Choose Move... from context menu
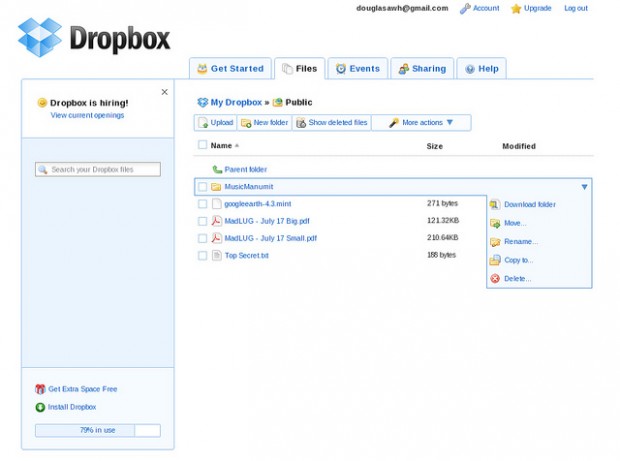The height and width of the screenshot is (461, 620). pyautogui.click(x=515, y=223)
